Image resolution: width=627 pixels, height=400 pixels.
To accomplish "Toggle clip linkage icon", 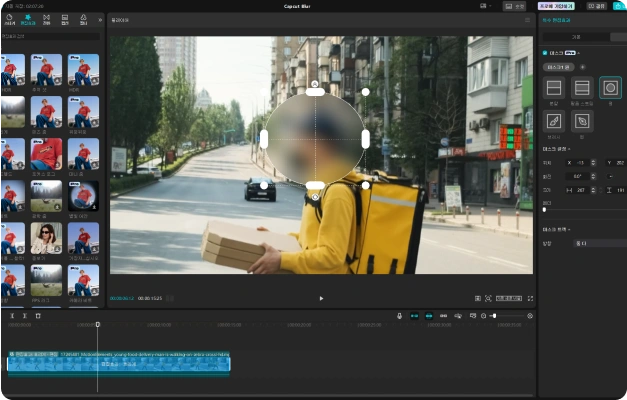I will (443, 316).
